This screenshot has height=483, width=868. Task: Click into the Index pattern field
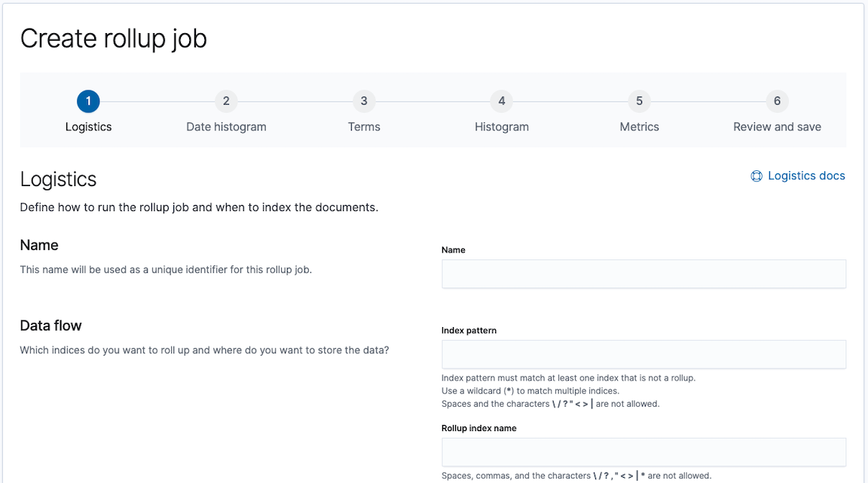point(643,354)
